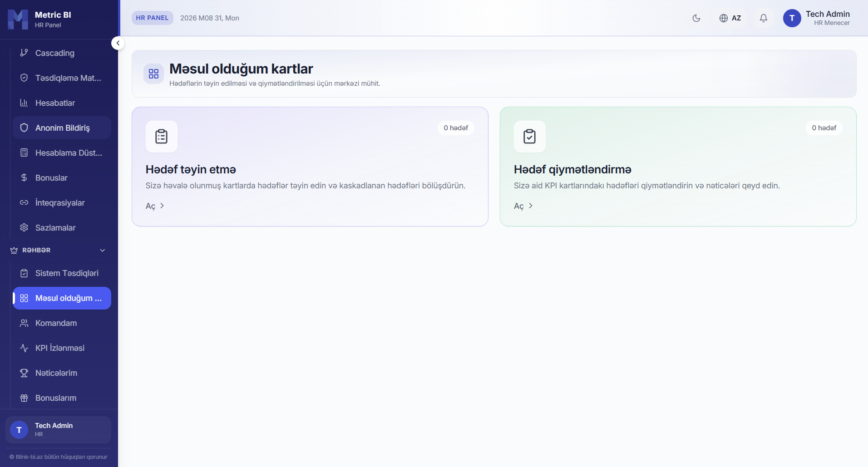868x467 pixels.
Task: Click the Tech Admin avatar in header
Action: (x=792, y=18)
